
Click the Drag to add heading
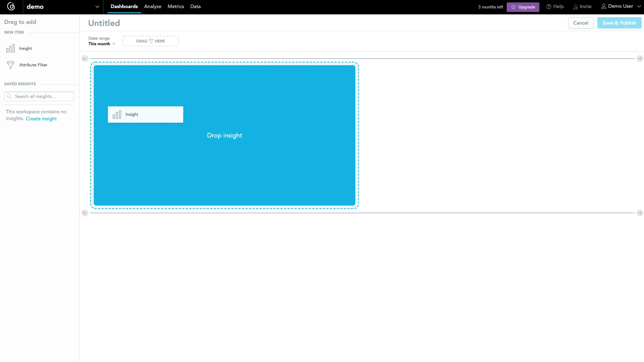click(x=20, y=22)
